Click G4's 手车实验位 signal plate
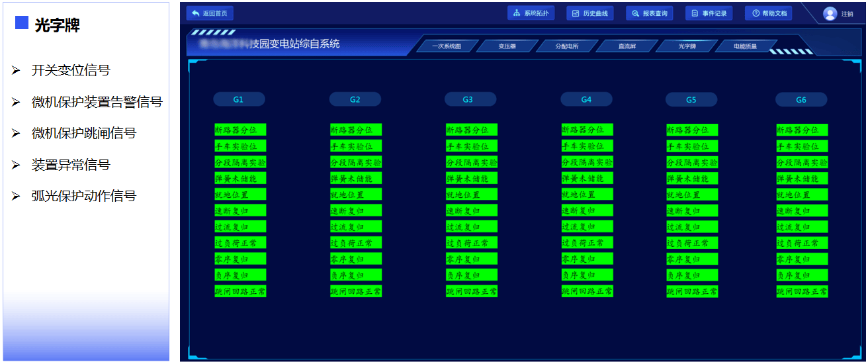Image resolution: width=868 pixels, height=364 pixels. click(587, 146)
